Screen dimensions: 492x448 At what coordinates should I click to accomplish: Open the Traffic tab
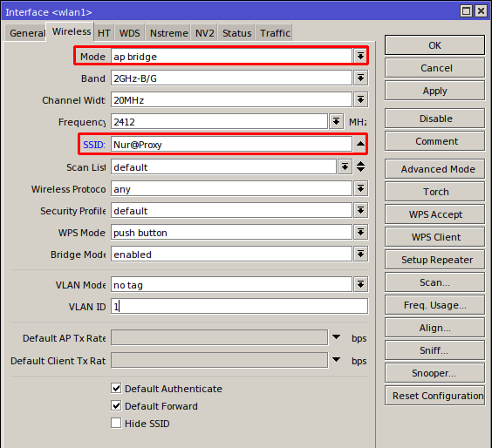click(x=275, y=33)
